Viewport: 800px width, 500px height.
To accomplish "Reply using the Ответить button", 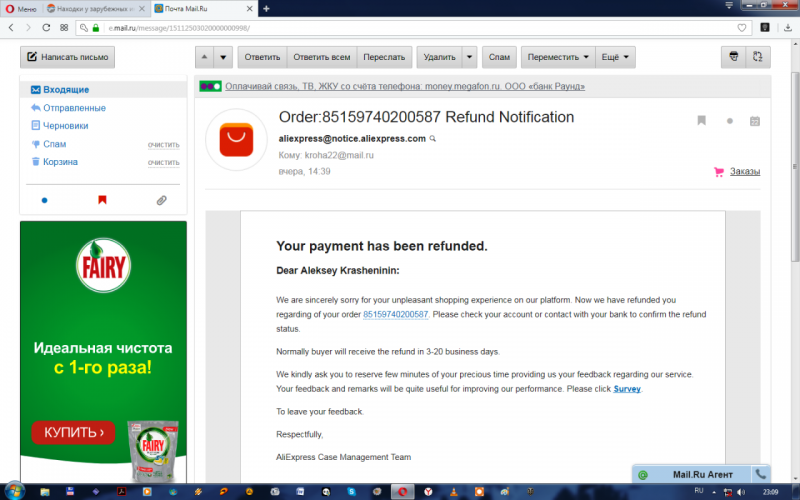I will pyautogui.click(x=262, y=57).
